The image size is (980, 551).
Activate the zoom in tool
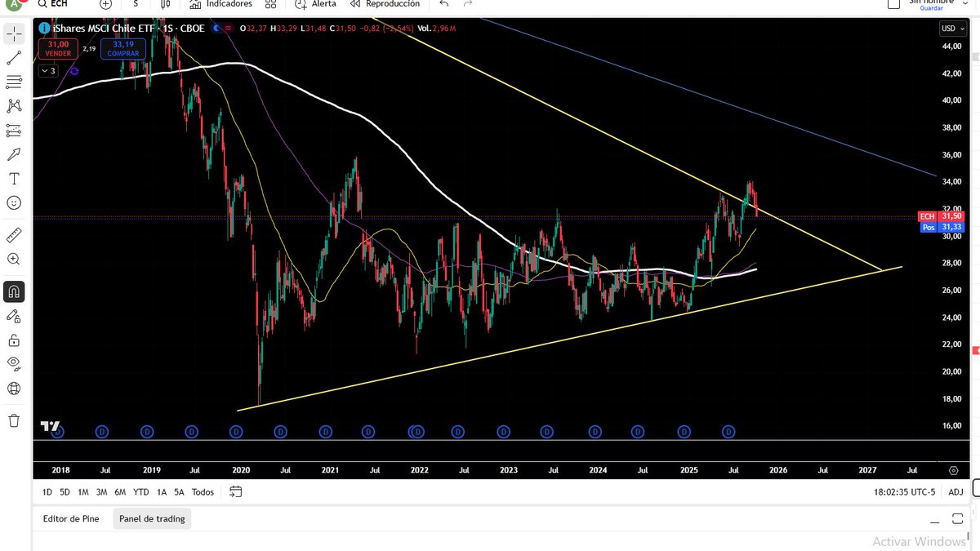coord(14,259)
